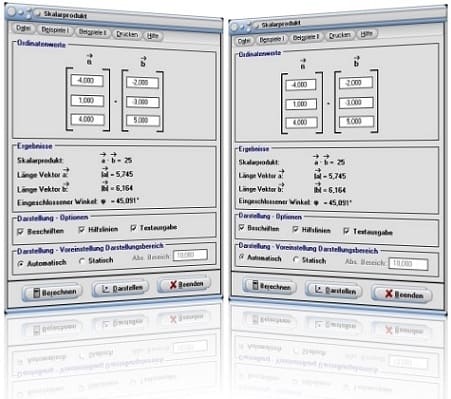The width and height of the screenshot is (451, 399).
Task: Select Statisch radio button in right window
Action: (x=295, y=259)
